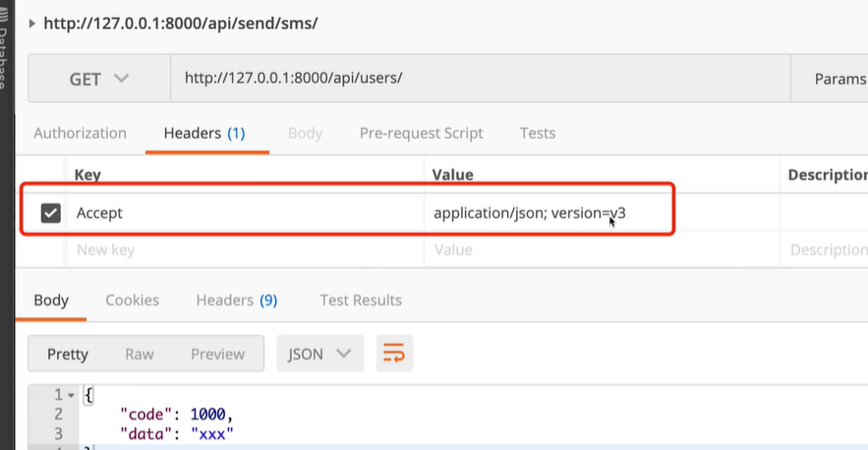The height and width of the screenshot is (450, 868).
Task: Open the Pre-request Script tab
Action: coord(421,133)
